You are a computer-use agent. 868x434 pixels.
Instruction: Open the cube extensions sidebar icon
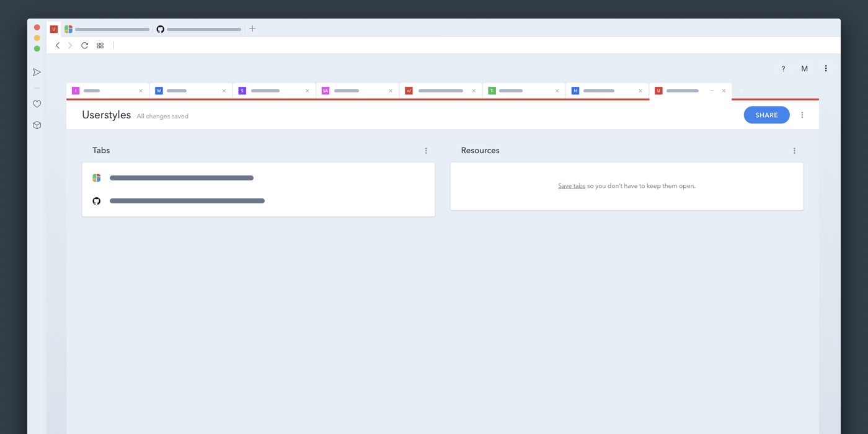[37, 125]
